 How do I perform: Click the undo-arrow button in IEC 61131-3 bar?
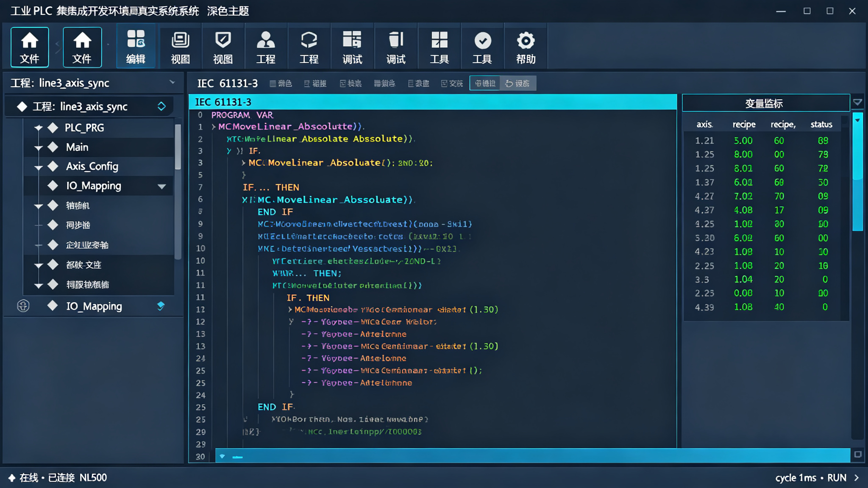[x=518, y=83]
